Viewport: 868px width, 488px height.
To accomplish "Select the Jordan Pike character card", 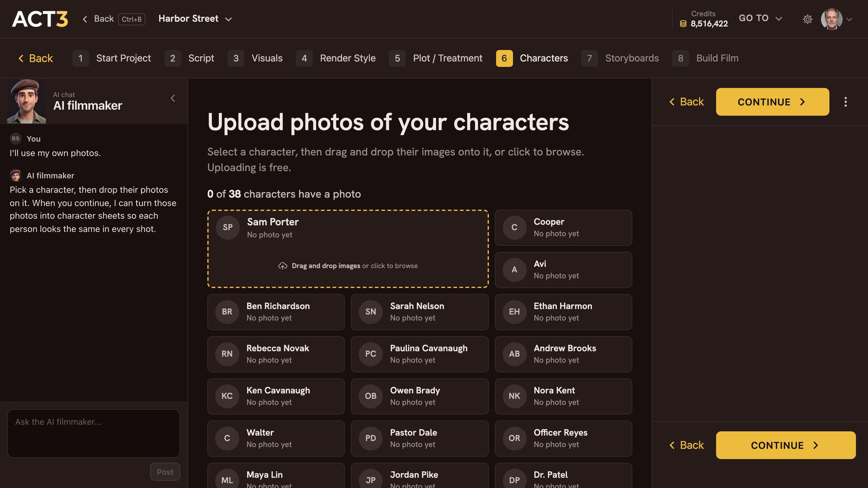I will pos(420,475).
